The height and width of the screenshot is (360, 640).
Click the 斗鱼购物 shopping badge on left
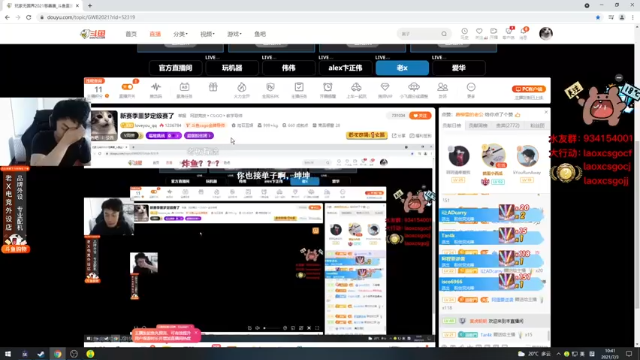click(x=16, y=249)
